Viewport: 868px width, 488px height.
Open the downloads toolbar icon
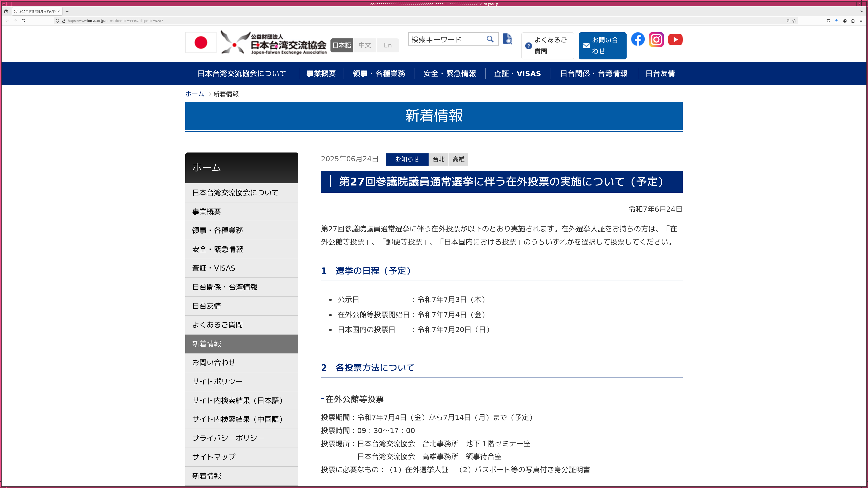836,21
